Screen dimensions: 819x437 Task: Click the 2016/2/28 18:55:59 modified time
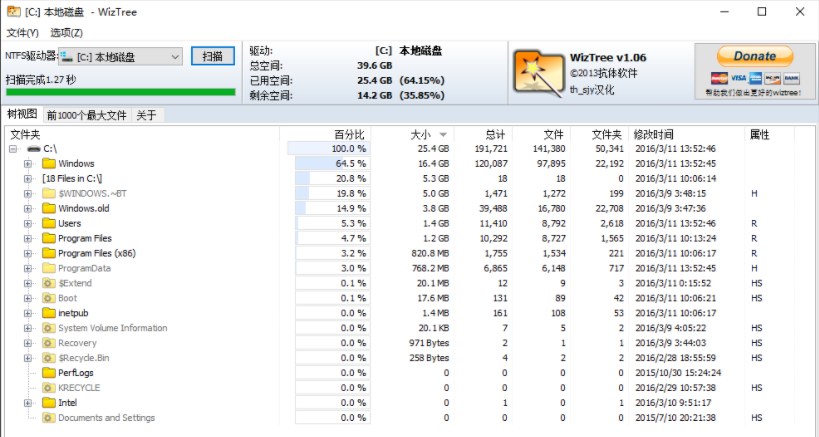pyautogui.click(x=675, y=358)
